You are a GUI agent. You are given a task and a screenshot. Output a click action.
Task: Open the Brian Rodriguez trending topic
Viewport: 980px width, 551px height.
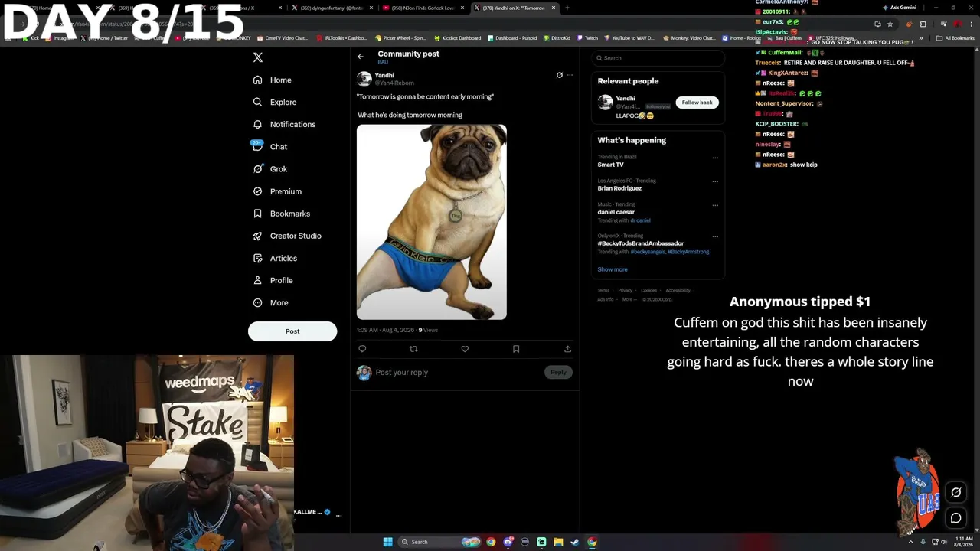point(619,188)
